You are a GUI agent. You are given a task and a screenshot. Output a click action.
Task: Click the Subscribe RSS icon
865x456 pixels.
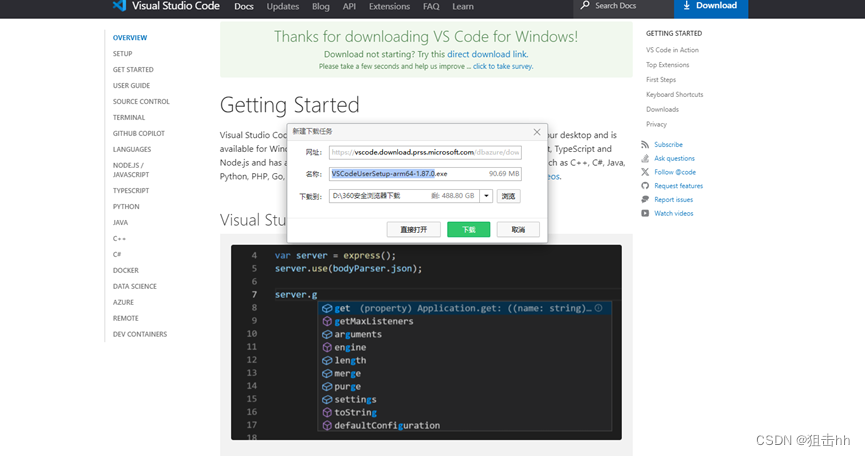[x=645, y=144]
